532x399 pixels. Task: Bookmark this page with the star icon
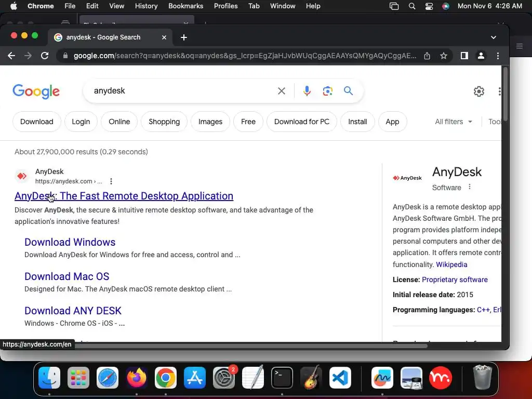pos(444,56)
